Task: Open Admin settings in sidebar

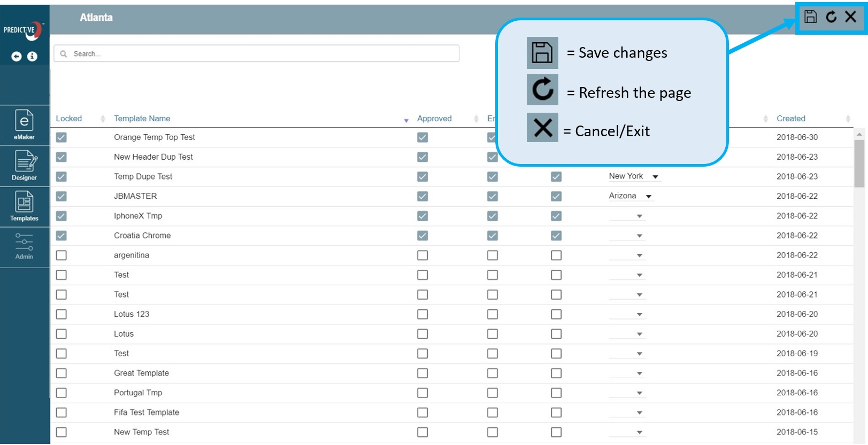Action: [25, 246]
